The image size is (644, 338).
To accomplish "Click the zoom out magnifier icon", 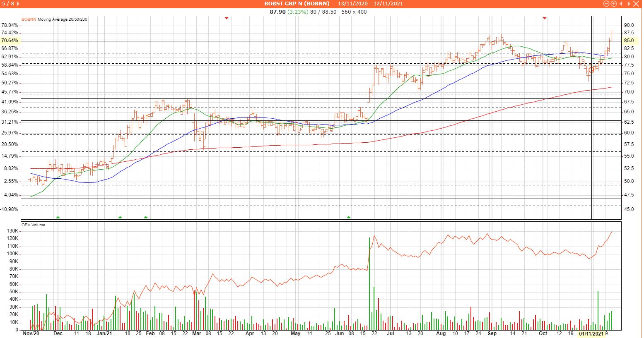I will click(606, 4).
